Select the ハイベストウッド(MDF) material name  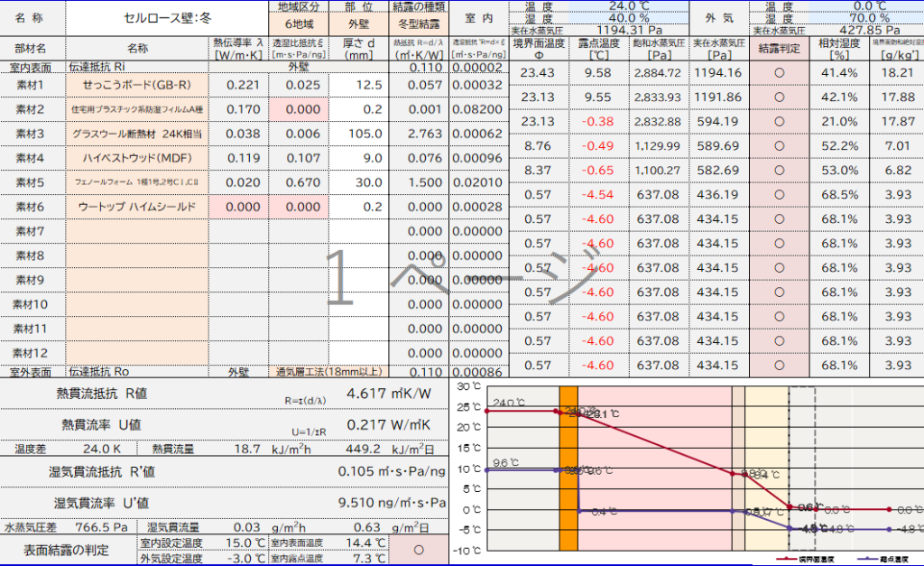click(137, 158)
